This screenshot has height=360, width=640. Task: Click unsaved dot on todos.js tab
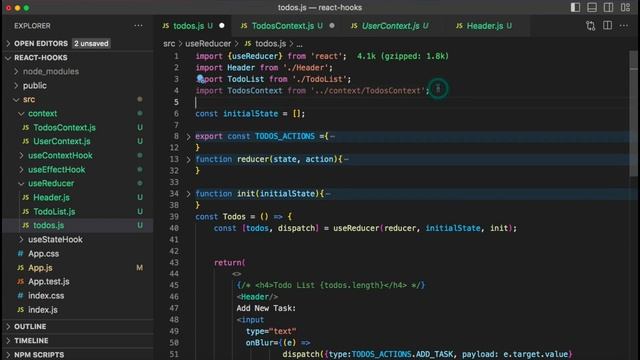222,25
